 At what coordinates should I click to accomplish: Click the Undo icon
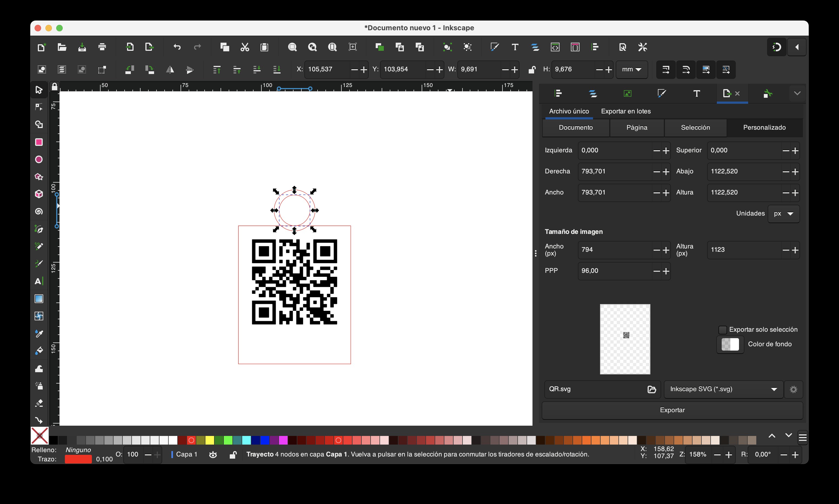click(177, 47)
